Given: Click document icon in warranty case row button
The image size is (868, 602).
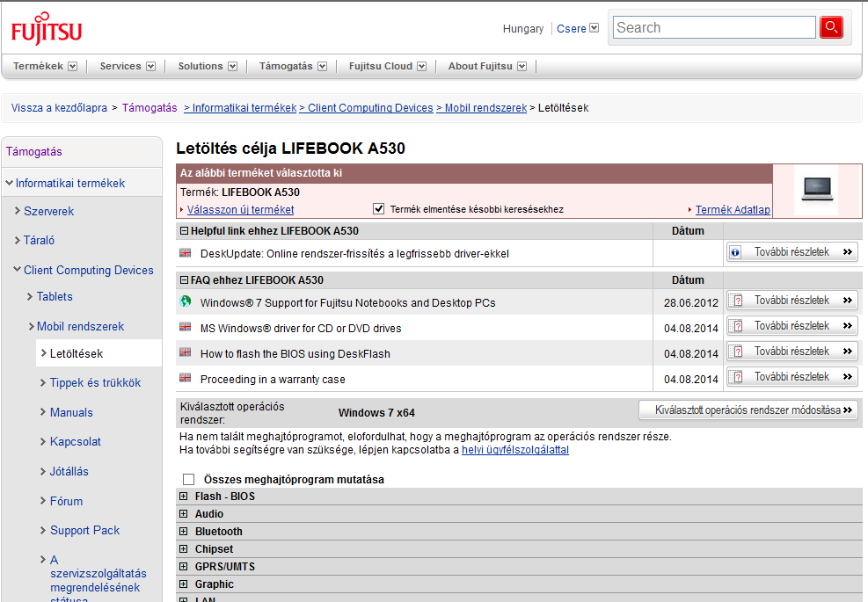Looking at the screenshot, I should (x=737, y=377).
